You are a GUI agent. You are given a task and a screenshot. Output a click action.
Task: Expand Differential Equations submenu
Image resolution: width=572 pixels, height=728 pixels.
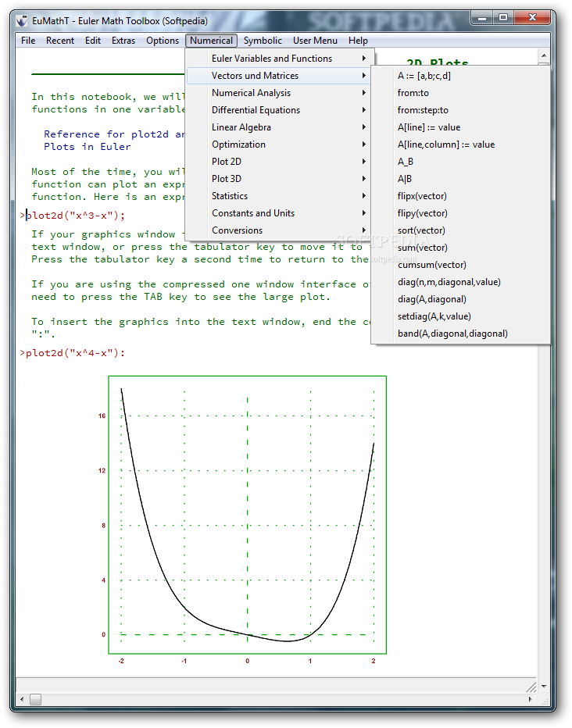coord(278,110)
